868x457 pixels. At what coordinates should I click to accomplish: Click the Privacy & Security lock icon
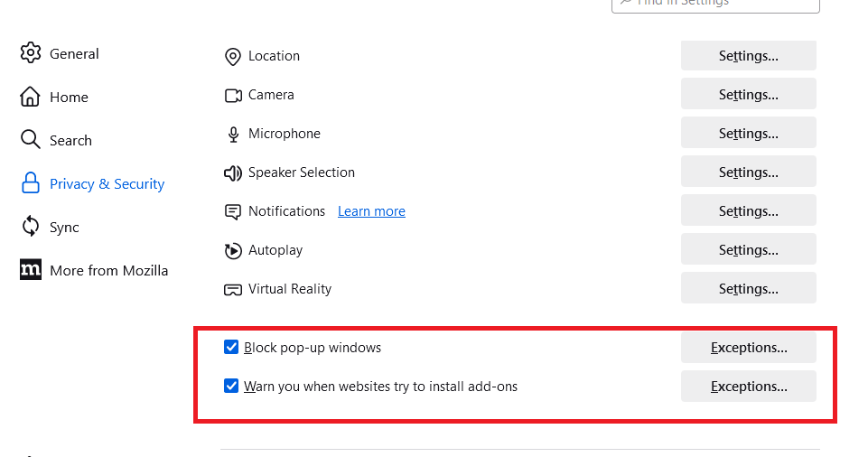click(31, 183)
